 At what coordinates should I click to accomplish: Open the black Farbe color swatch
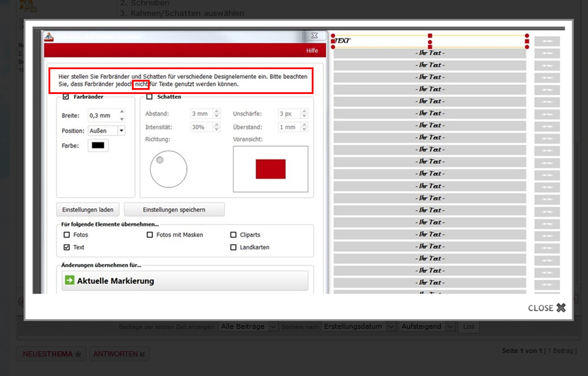click(98, 146)
